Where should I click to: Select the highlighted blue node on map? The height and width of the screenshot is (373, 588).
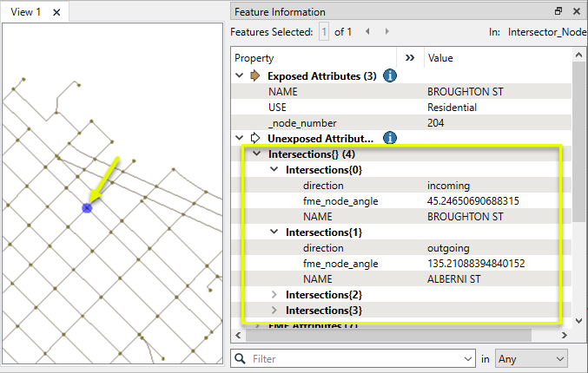(87, 207)
